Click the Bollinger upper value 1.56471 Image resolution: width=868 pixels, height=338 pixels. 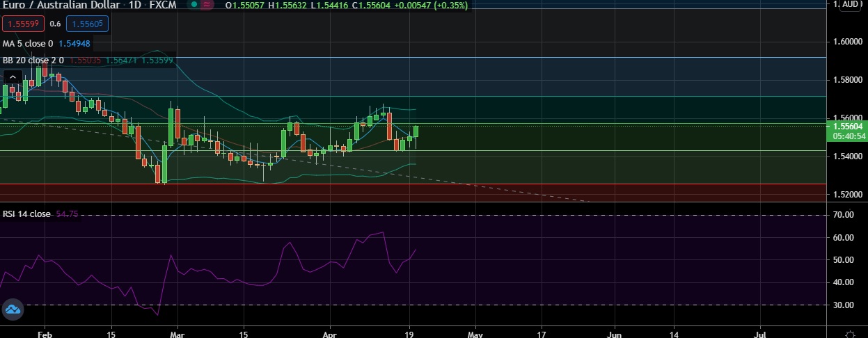click(120, 61)
